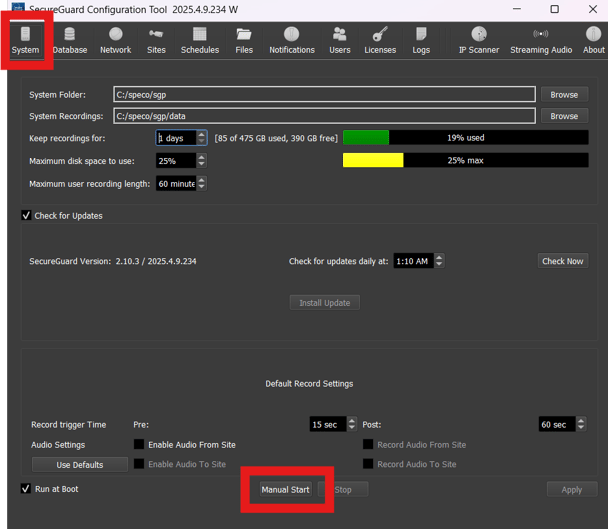Open the Network settings icon
This screenshot has height=529, width=608.
[116, 34]
